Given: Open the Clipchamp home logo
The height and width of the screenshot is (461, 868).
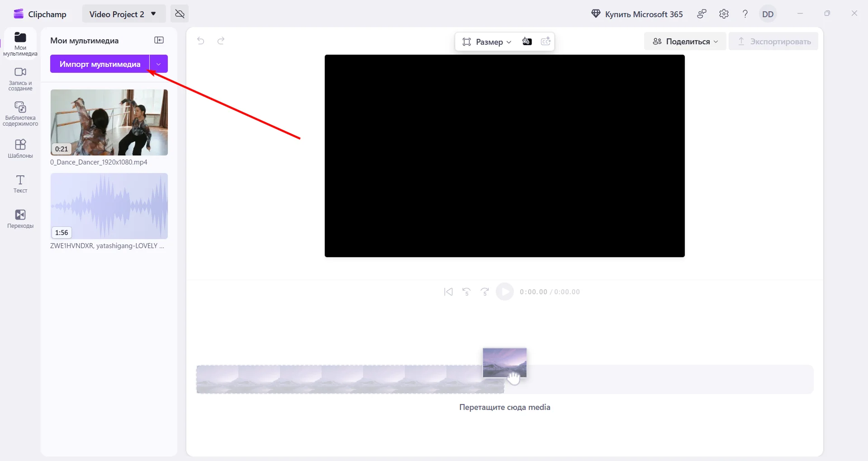Looking at the screenshot, I should (x=40, y=14).
